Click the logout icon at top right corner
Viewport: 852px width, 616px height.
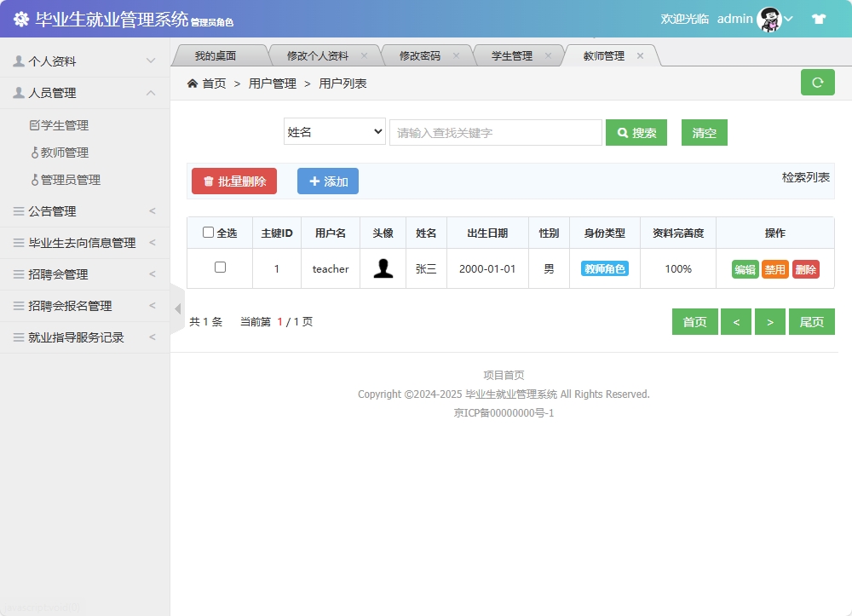(818, 17)
